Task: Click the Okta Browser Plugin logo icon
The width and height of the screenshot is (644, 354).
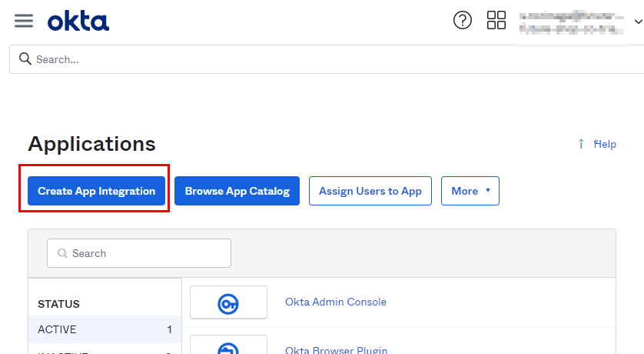Action: [x=228, y=349]
